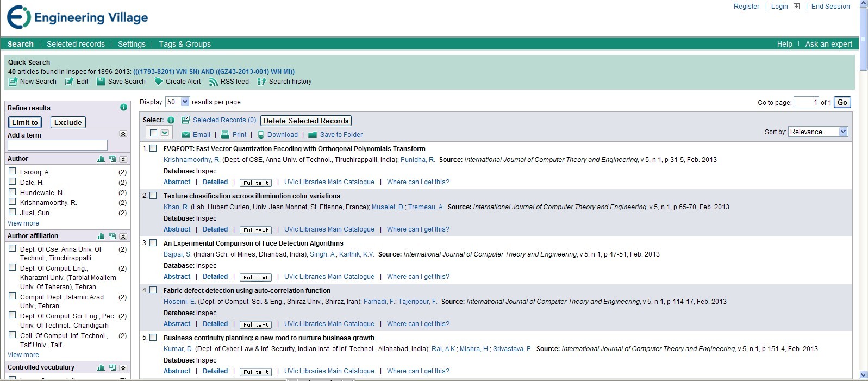Screen dimensions: 868x381
Task: Click the Author export data icon
Action: 112,159
